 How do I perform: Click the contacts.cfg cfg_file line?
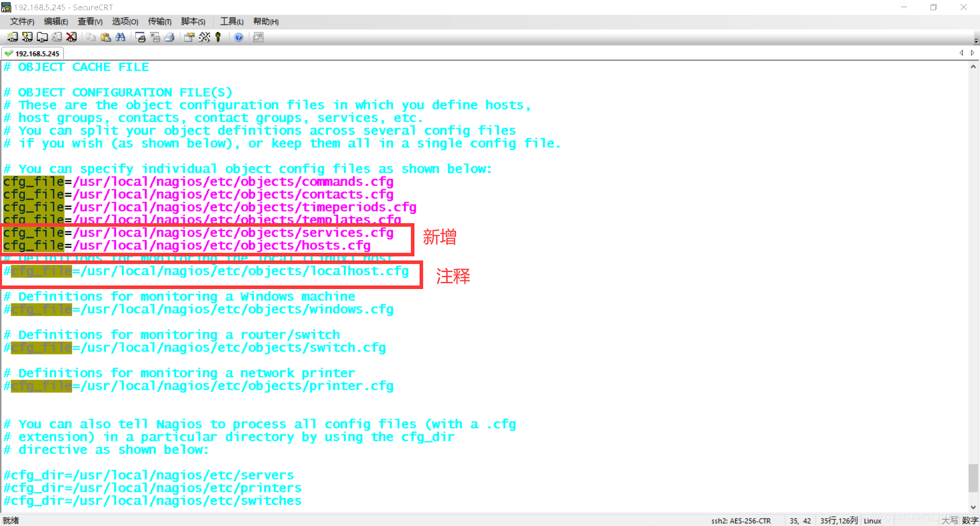pos(199,195)
